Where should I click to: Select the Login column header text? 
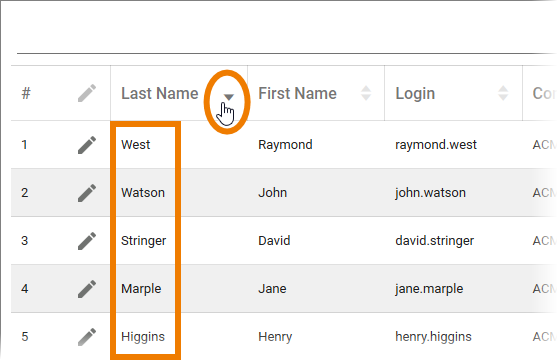coord(415,94)
